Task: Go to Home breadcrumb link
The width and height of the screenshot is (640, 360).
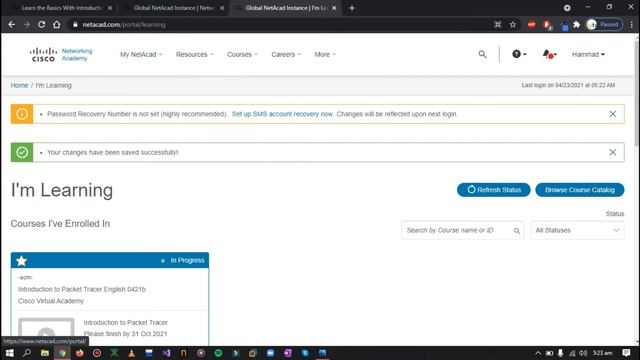Action: coord(19,85)
